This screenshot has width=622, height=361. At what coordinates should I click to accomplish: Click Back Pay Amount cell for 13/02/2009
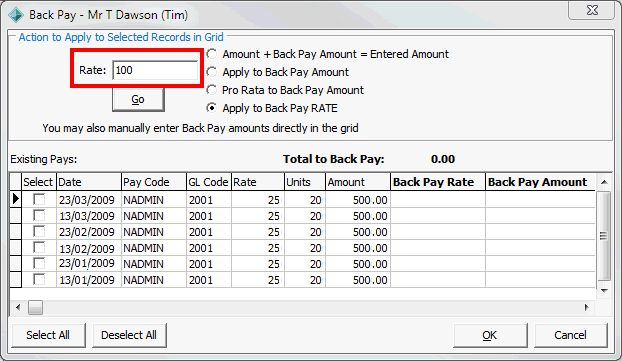point(540,248)
